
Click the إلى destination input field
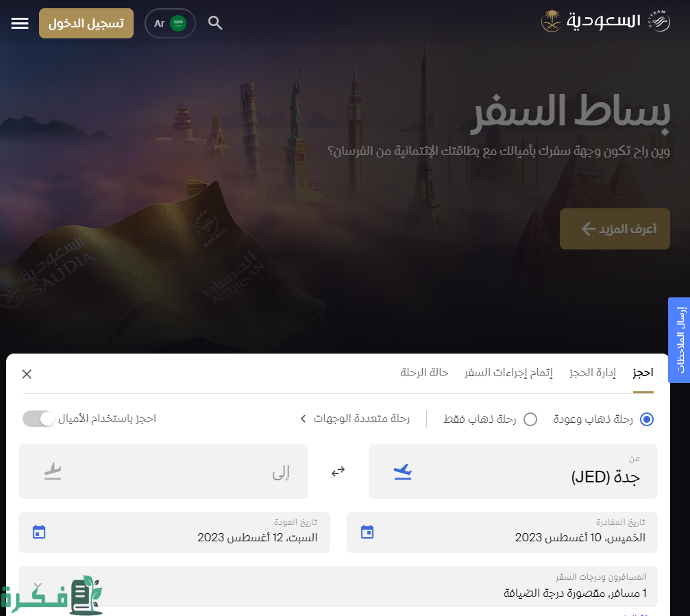(x=163, y=471)
